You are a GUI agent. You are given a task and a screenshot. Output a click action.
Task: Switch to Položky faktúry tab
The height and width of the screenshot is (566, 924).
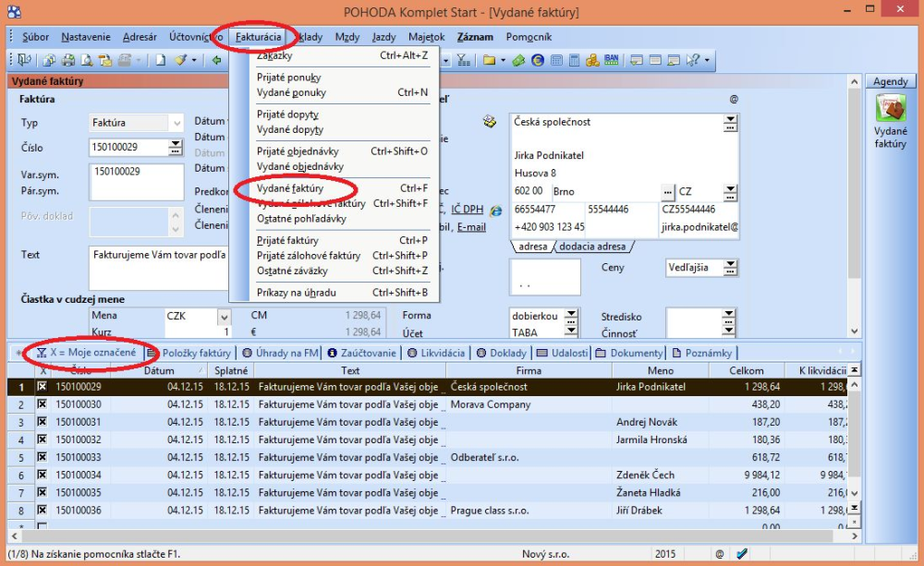[x=189, y=353]
